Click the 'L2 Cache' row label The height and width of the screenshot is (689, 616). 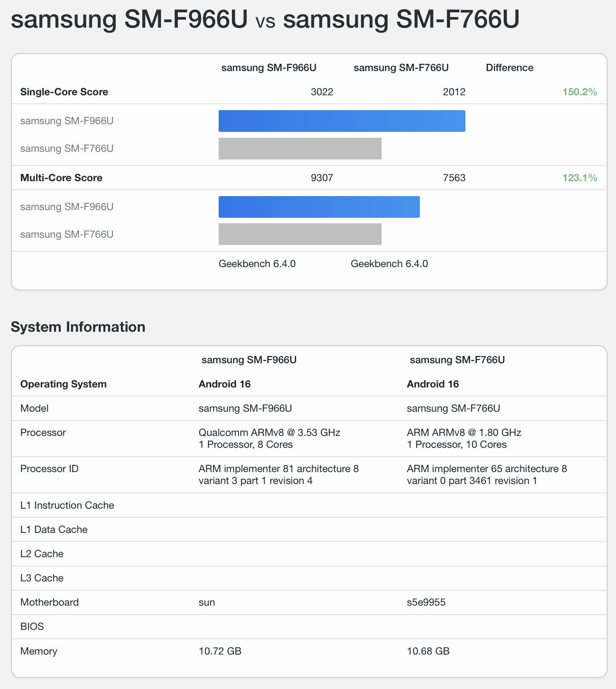(x=42, y=554)
